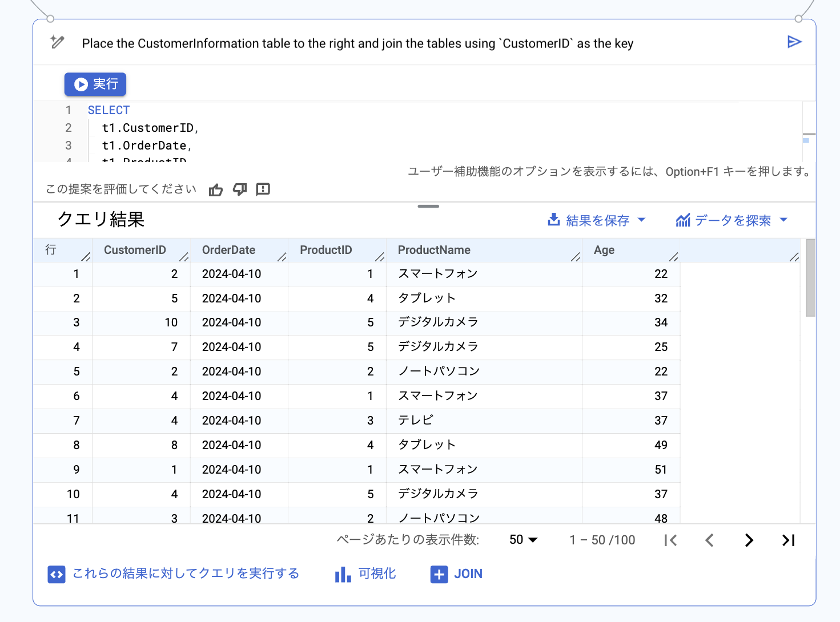Viewport: 840px width, 622px height.
Task: Run the query with 実行 button
Action: tap(95, 84)
